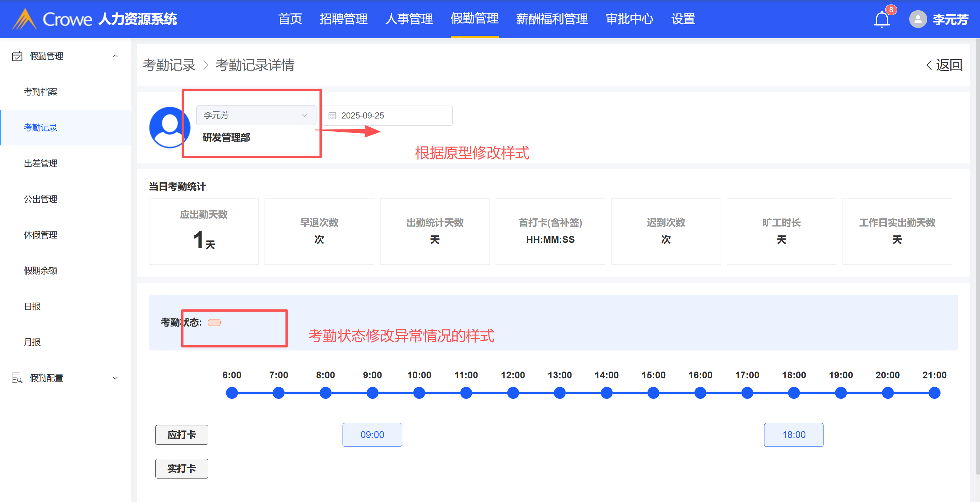Screen dimensions: 980x502
Task: Click the 假勤配置 document sidebar icon
Action: click(17, 378)
